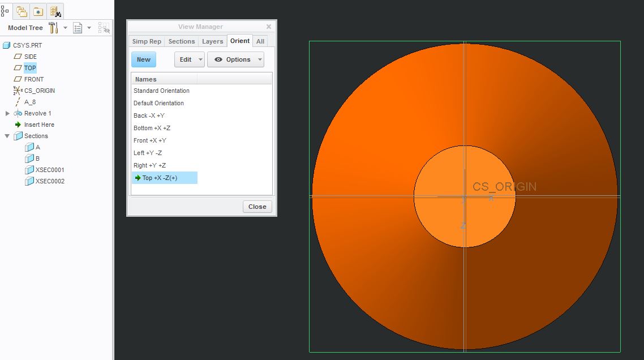Open the Folder Browser navigator tab
The height and width of the screenshot is (360, 644).
pos(22,11)
